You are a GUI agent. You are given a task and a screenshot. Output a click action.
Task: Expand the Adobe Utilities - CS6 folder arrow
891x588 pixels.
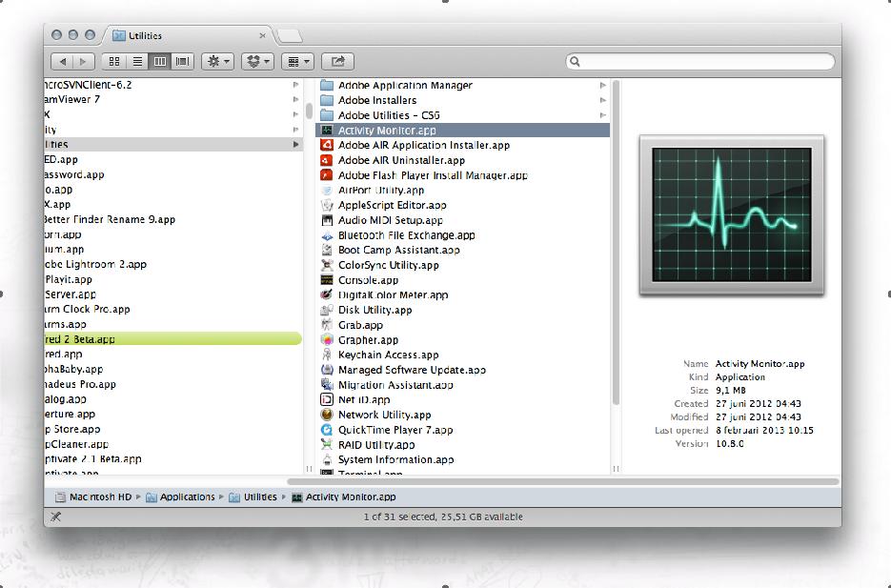click(x=602, y=114)
